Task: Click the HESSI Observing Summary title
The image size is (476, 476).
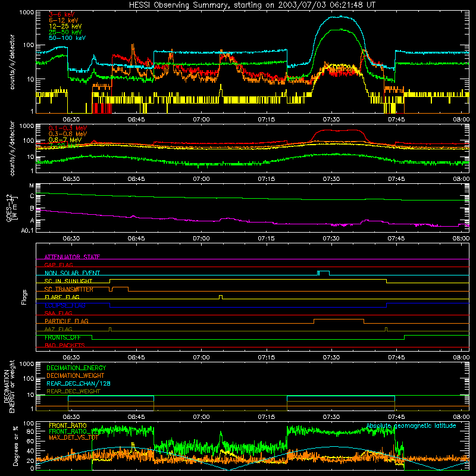Action: [252, 5]
